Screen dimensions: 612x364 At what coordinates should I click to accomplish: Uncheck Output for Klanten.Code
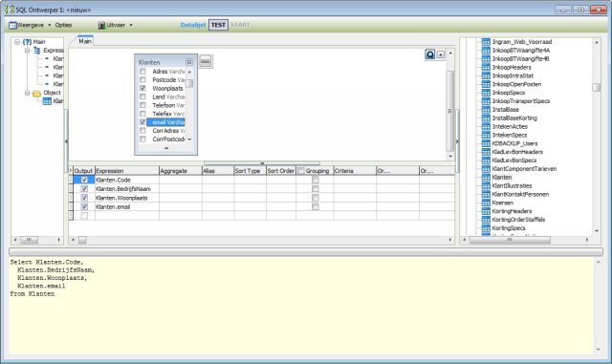click(x=84, y=180)
